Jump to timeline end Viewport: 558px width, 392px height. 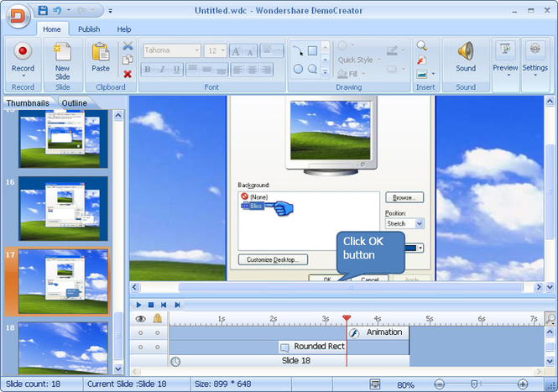(x=177, y=305)
